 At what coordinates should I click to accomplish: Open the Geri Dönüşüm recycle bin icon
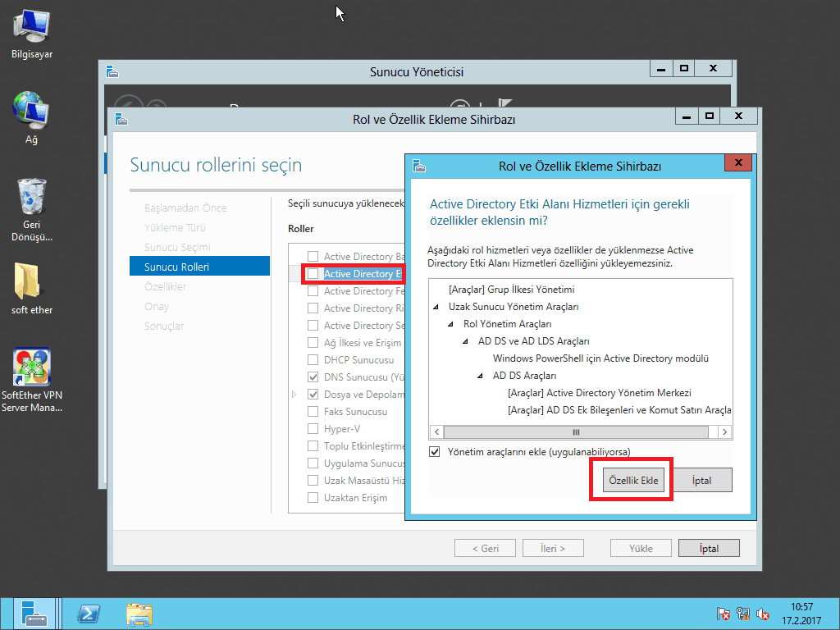pos(31,197)
